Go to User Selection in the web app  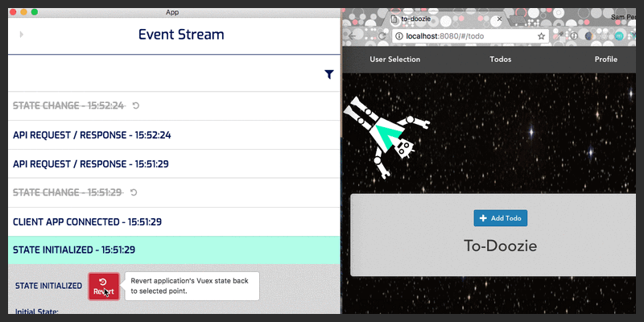point(394,59)
